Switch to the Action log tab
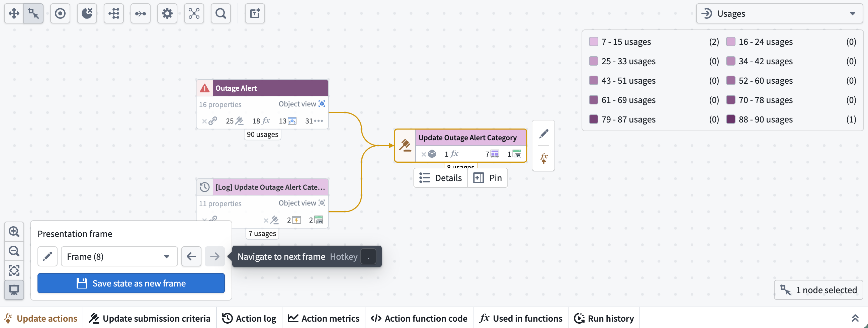The width and height of the screenshot is (868, 328). (x=249, y=318)
